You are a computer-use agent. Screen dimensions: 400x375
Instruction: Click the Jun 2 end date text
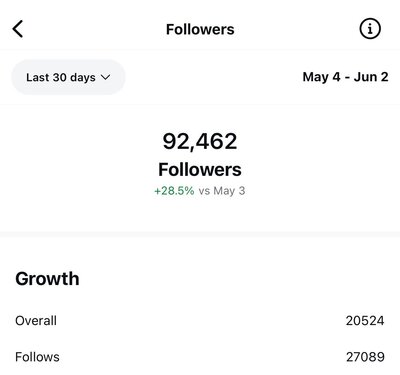tap(371, 77)
